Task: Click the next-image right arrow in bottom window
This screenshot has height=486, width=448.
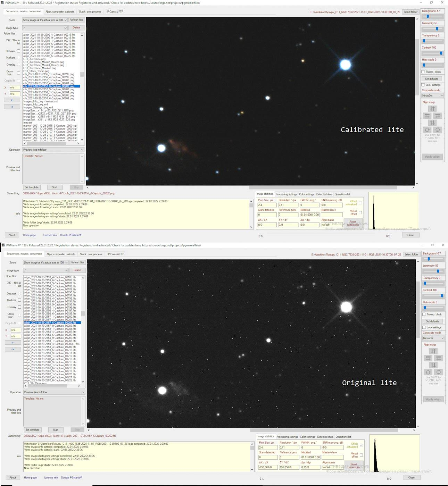Action: 13,350
